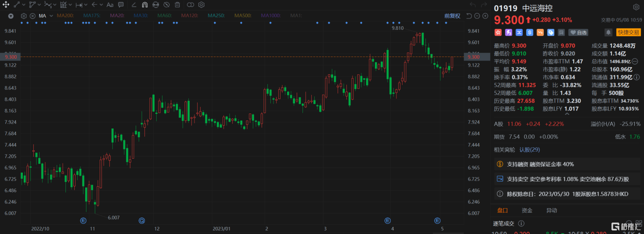Click the MA60 legend label

click(165, 16)
